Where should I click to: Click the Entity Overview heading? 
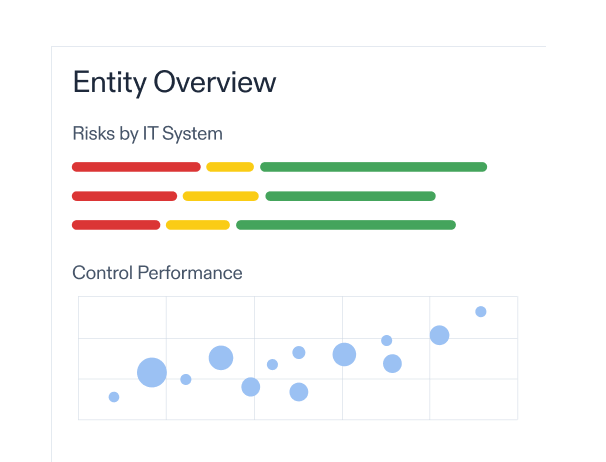pos(174,82)
